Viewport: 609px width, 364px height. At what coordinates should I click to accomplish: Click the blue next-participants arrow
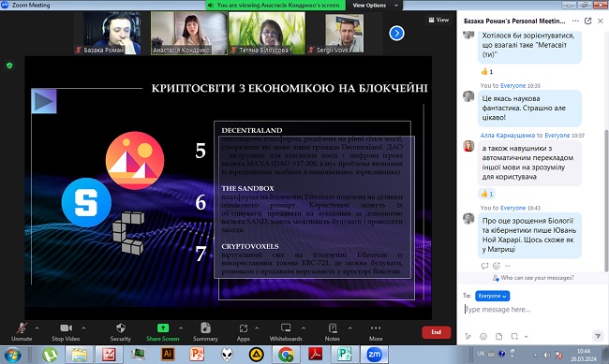(396, 33)
